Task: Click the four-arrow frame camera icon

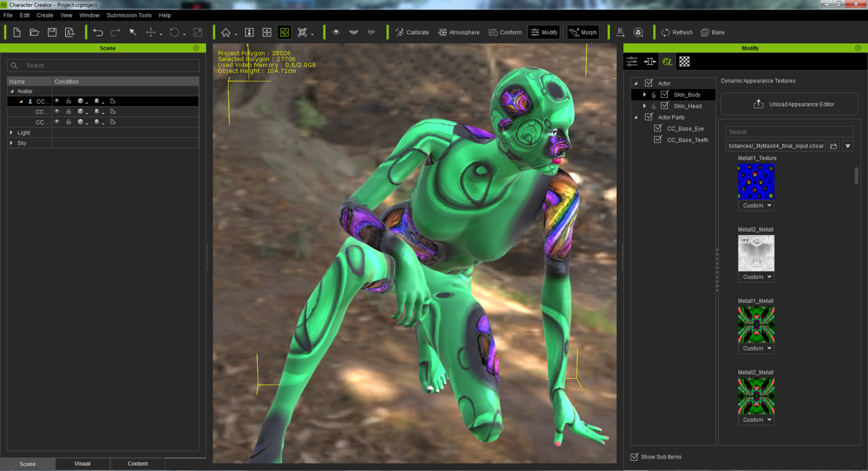Action: click(267, 33)
